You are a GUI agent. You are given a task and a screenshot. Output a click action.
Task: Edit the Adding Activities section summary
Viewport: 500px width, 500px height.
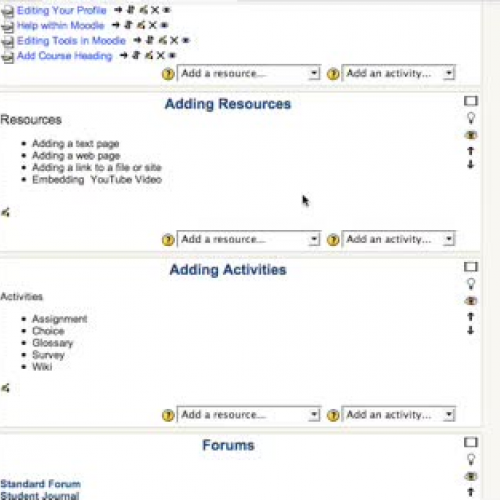[6, 388]
